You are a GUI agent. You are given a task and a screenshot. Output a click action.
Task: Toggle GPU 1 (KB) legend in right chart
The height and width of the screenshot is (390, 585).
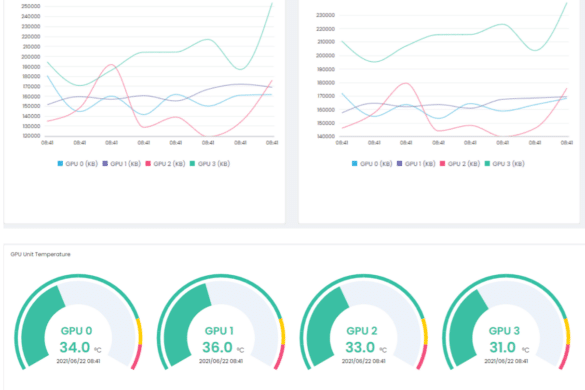(x=416, y=163)
